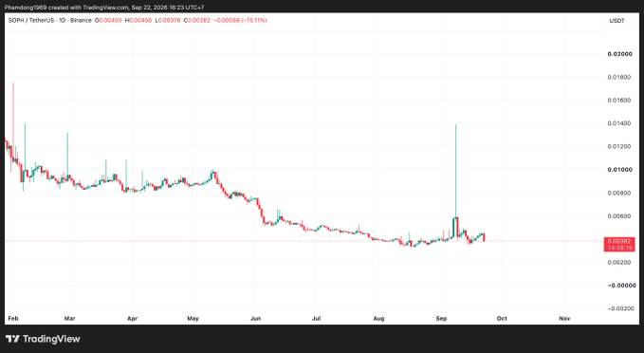Click the Mar time axis label
Screen dimensions: 644x353
coord(70,319)
